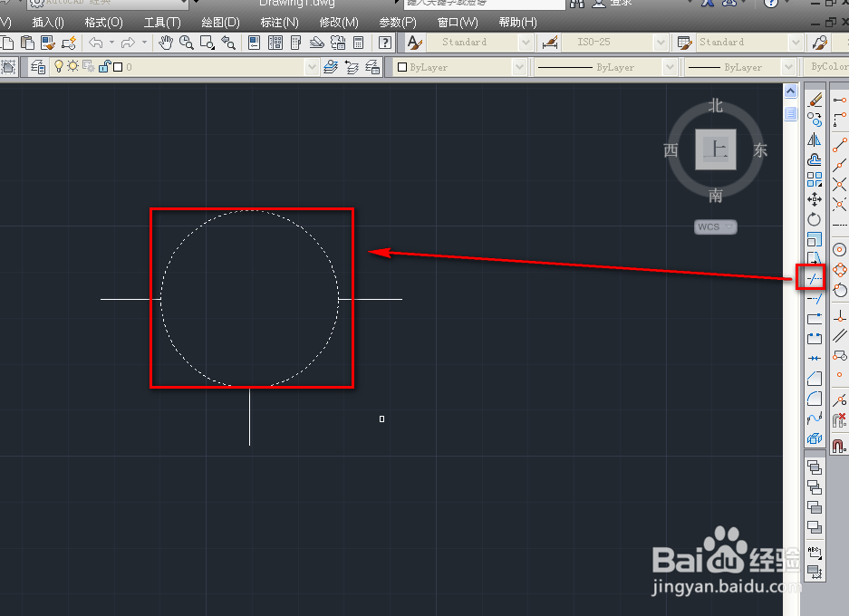Toggle Snap to Tangent object snap
The height and width of the screenshot is (616, 849).
pos(839,290)
